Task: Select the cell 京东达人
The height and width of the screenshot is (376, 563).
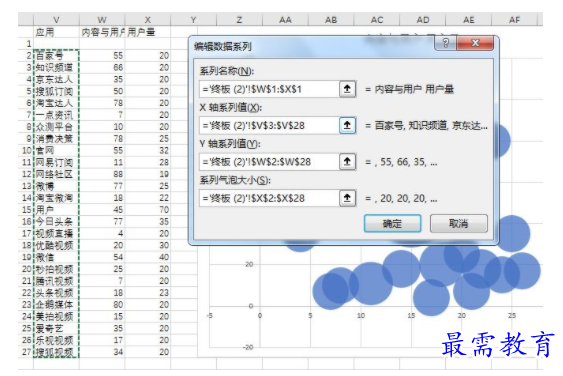Action: tap(56, 79)
